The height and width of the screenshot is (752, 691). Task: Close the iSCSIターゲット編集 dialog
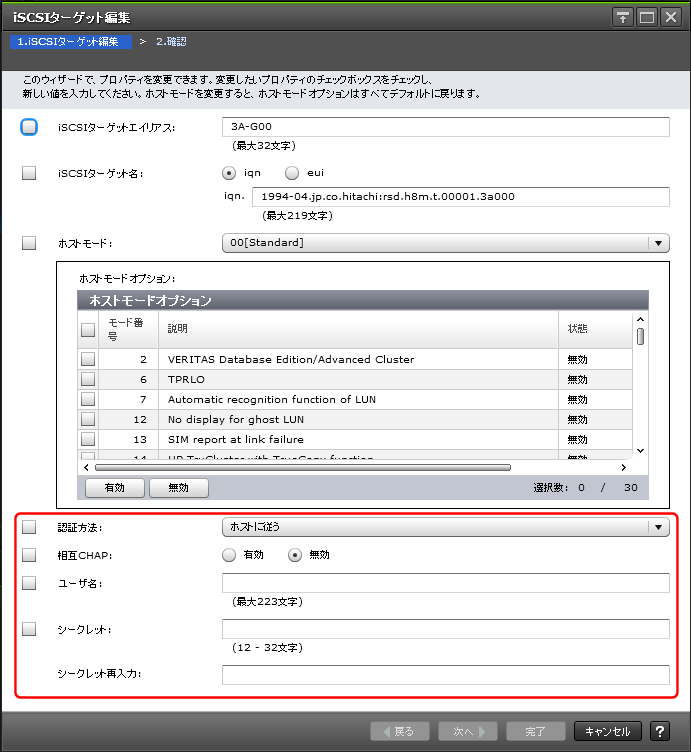click(x=671, y=18)
